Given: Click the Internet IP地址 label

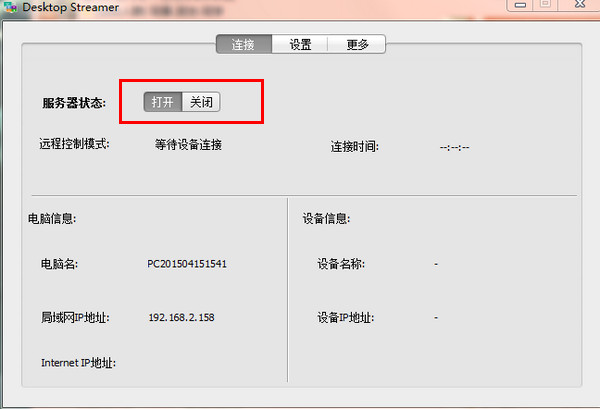Looking at the screenshot, I should [x=78, y=363].
